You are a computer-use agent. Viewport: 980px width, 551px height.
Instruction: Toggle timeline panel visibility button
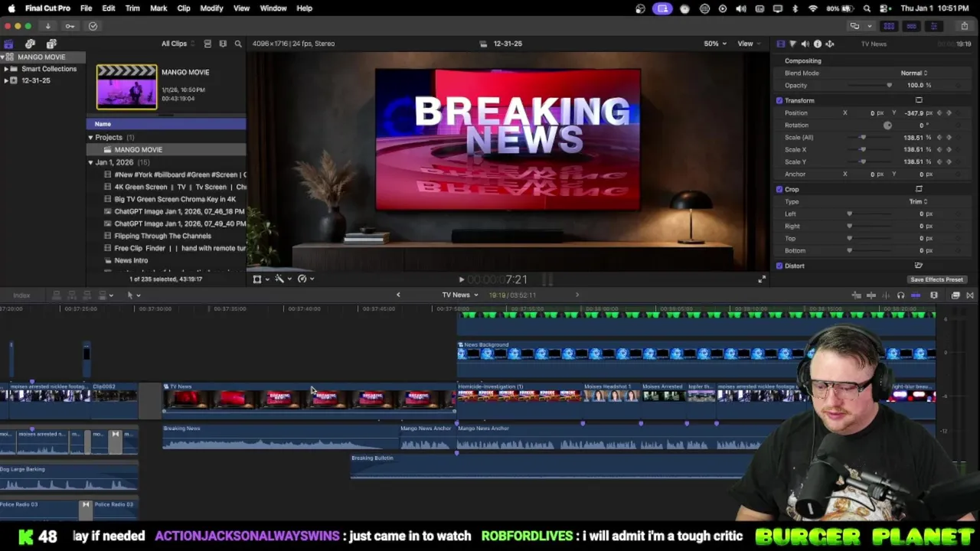click(911, 26)
